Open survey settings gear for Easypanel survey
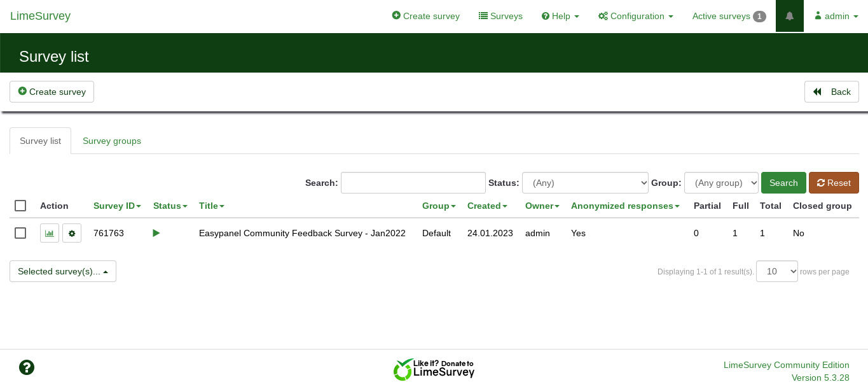The height and width of the screenshot is (389, 868). (72, 233)
